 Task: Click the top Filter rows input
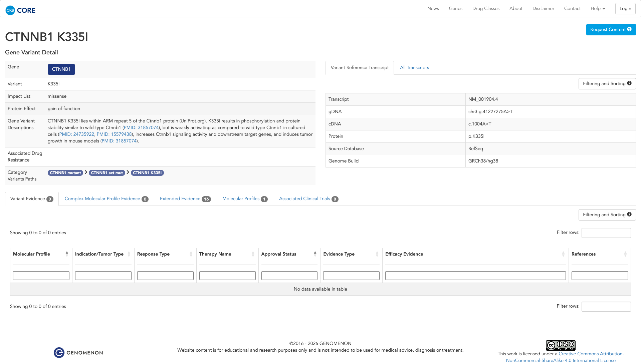pos(606,233)
